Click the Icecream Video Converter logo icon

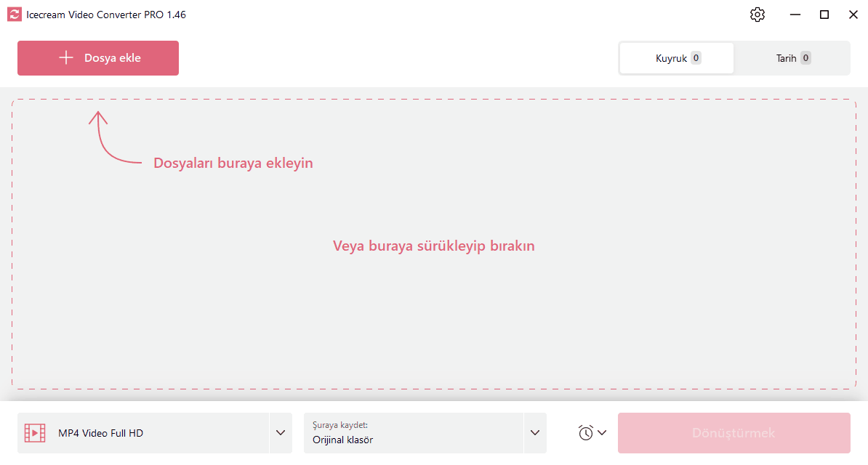pos(15,15)
